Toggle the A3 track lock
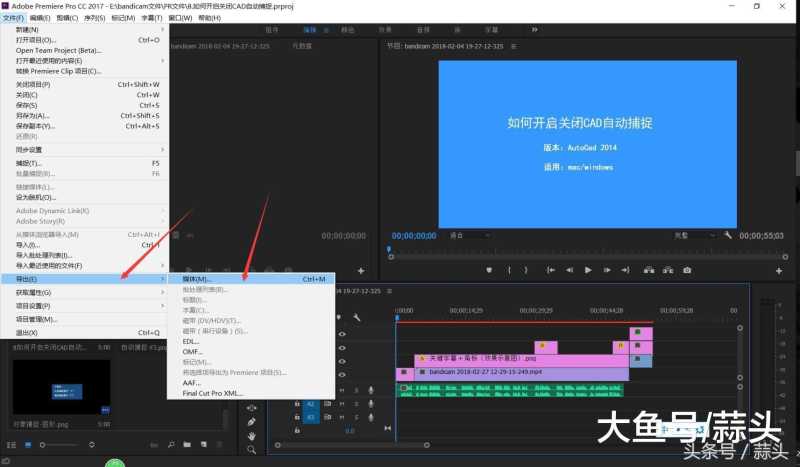The height and width of the screenshot is (467, 800). (x=297, y=417)
